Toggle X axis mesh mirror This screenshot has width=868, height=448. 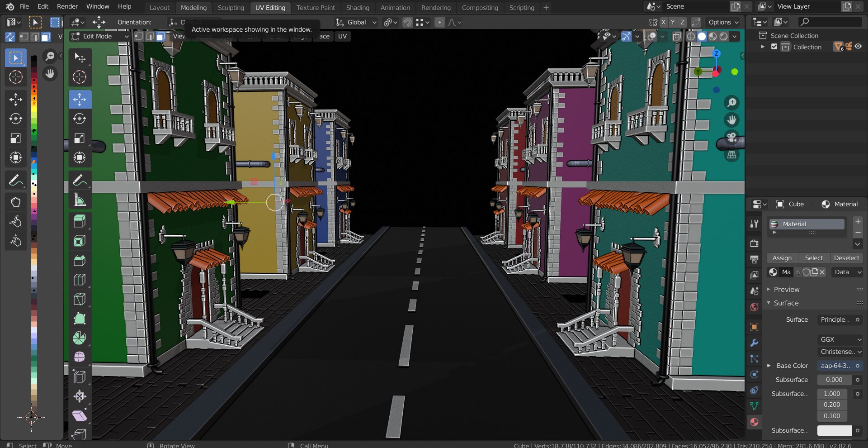point(663,22)
